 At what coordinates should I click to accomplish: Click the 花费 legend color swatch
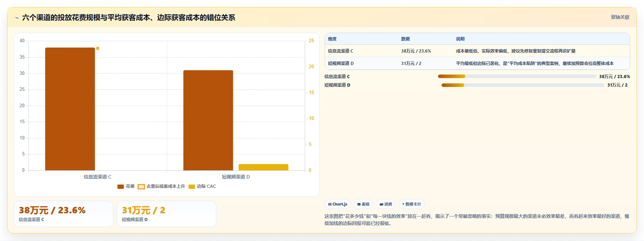point(120,186)
